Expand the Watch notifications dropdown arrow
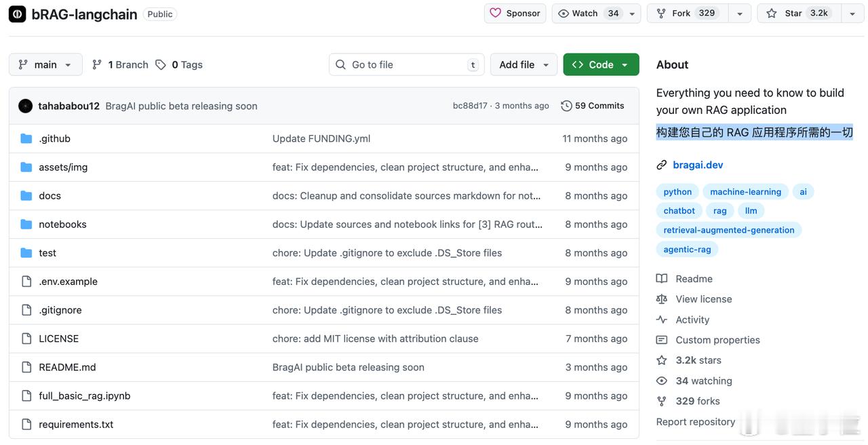 tap(632, 14)
